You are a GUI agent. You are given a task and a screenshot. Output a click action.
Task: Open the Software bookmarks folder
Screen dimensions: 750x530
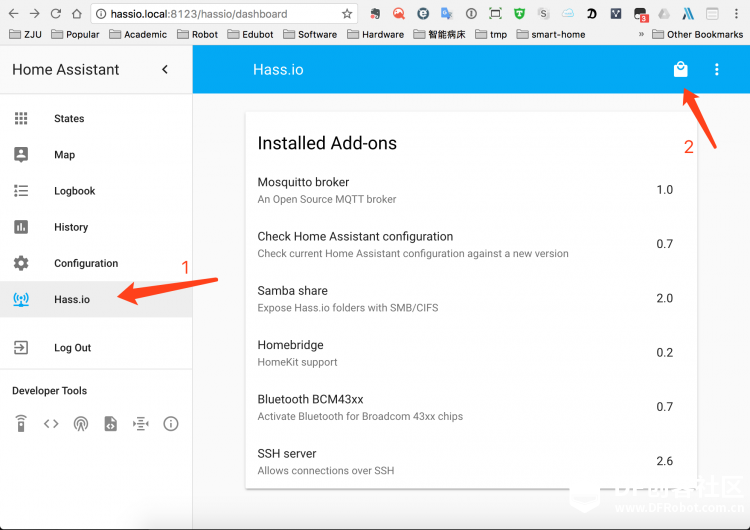[310, 34]
